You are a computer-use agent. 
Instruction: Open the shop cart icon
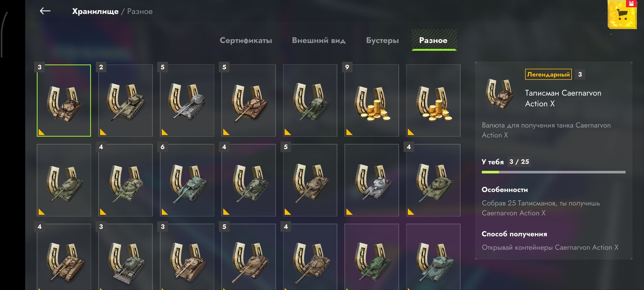622,15
